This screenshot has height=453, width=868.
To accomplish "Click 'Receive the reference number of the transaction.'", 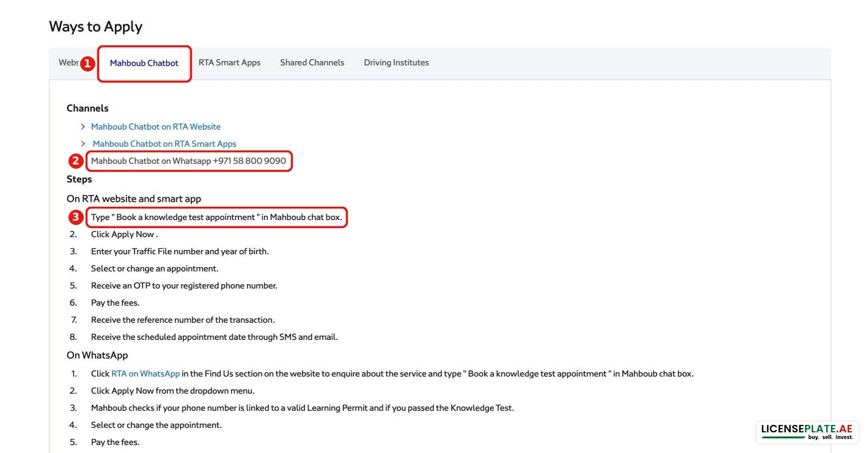I will tap(183, 320).
